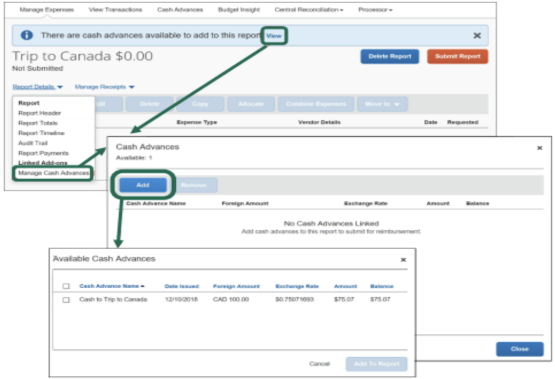This screenshot has height=379, width=555.
Task: Click the Expense Type column header
Action: 197,122
